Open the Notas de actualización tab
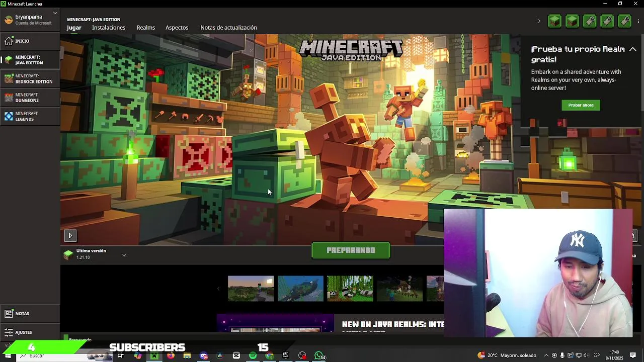This screenshot has width=644, height=362. tap(228, 27)
